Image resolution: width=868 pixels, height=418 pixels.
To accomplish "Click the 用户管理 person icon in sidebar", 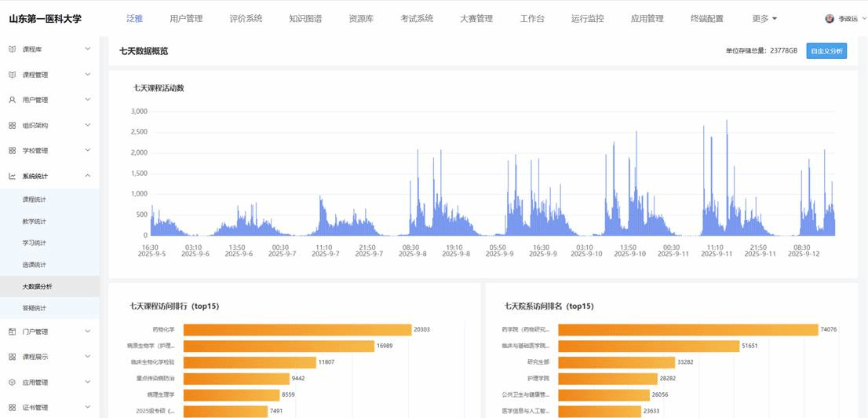I will 12,100.
